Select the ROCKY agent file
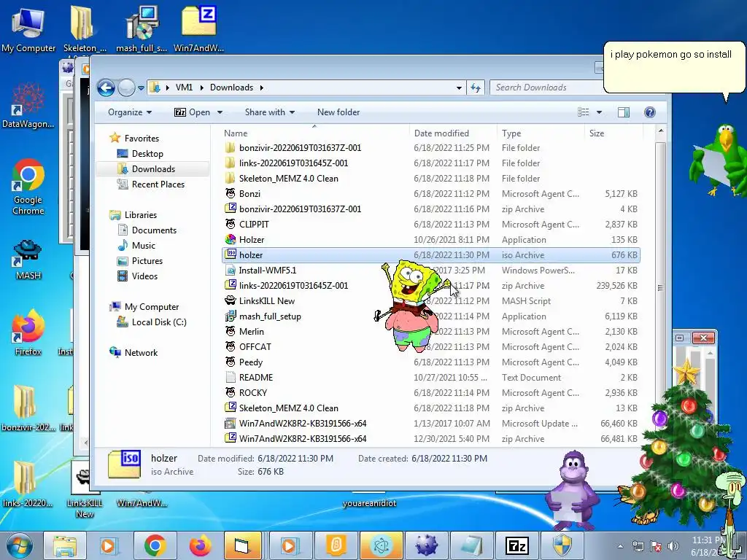The height and width of the screenshot is (560, 747). point(430,393)
